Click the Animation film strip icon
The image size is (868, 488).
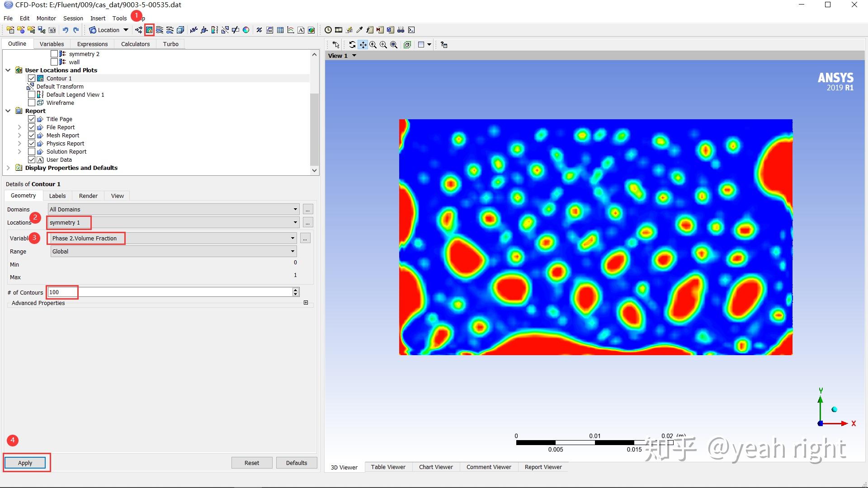pyautogui.click(x=339, y=30)
